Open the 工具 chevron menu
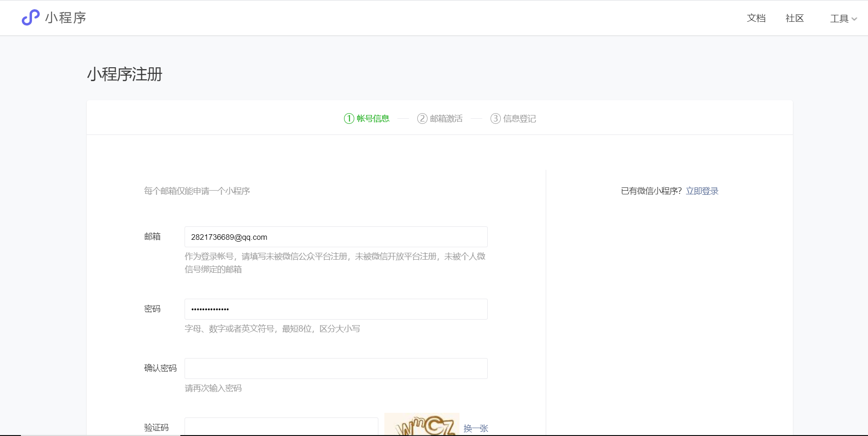The image size is (868, 436). [855, 19]
